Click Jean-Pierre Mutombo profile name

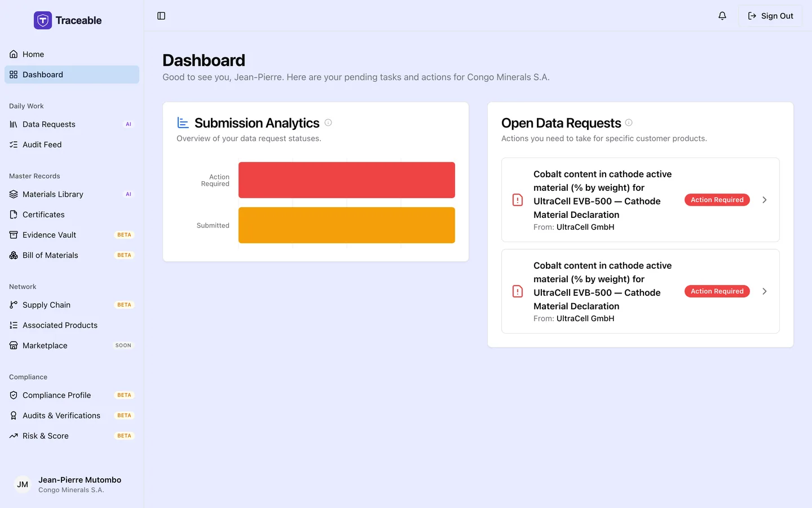coord(80,480)
